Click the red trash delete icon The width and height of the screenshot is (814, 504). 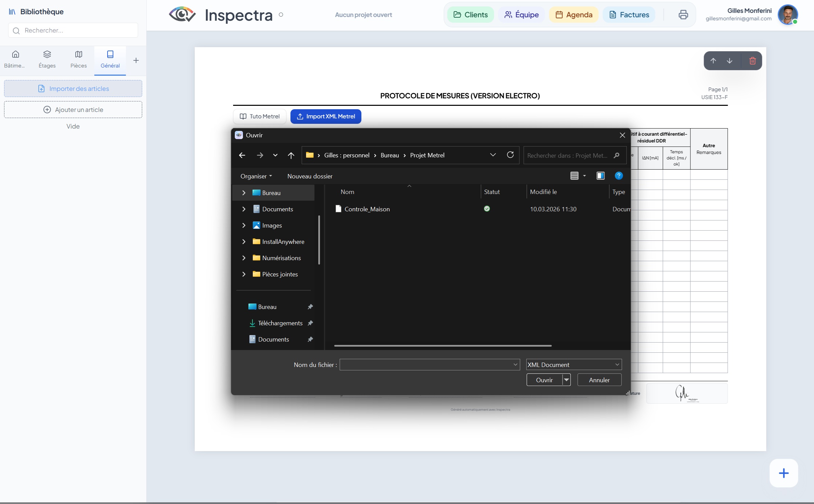pyautogui.click(x=752, y=61)
